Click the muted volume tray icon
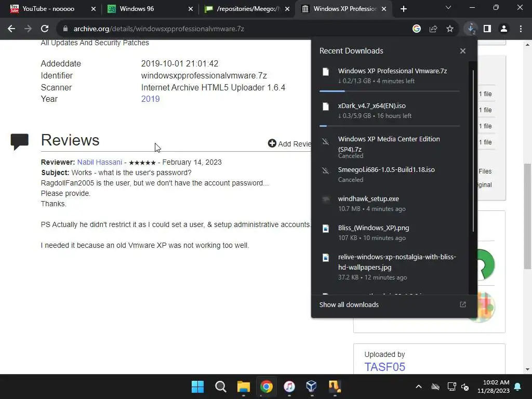 coord(465,387)
